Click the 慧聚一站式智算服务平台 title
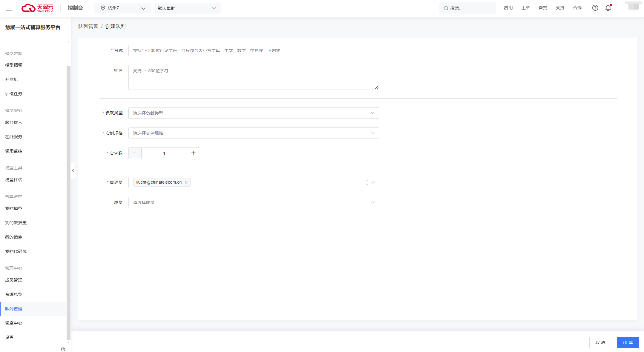The height and width of the screenshot is (352, 644). click(33, 27)
